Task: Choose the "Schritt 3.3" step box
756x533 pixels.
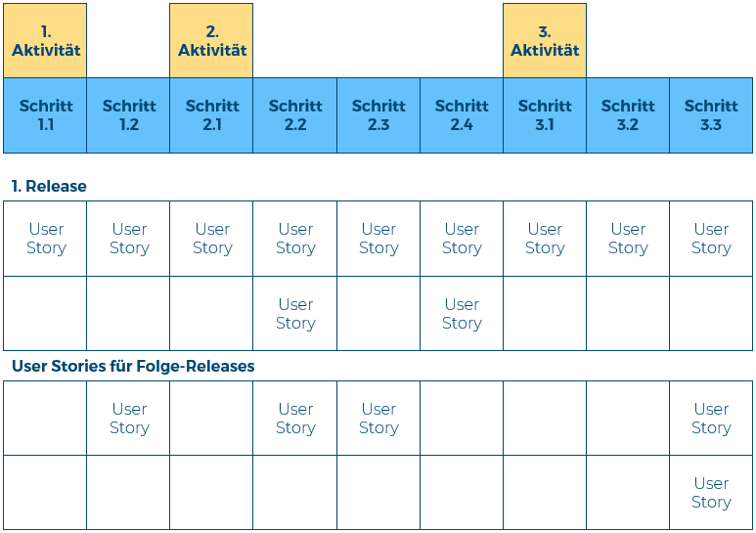Action: point(711,115)
